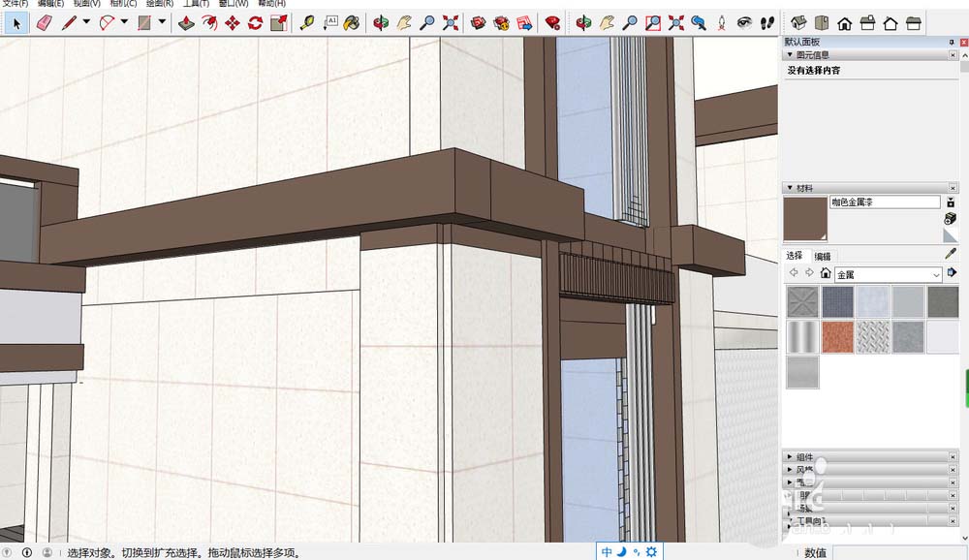Open the materials Details arrow menu

pos(952,272)
